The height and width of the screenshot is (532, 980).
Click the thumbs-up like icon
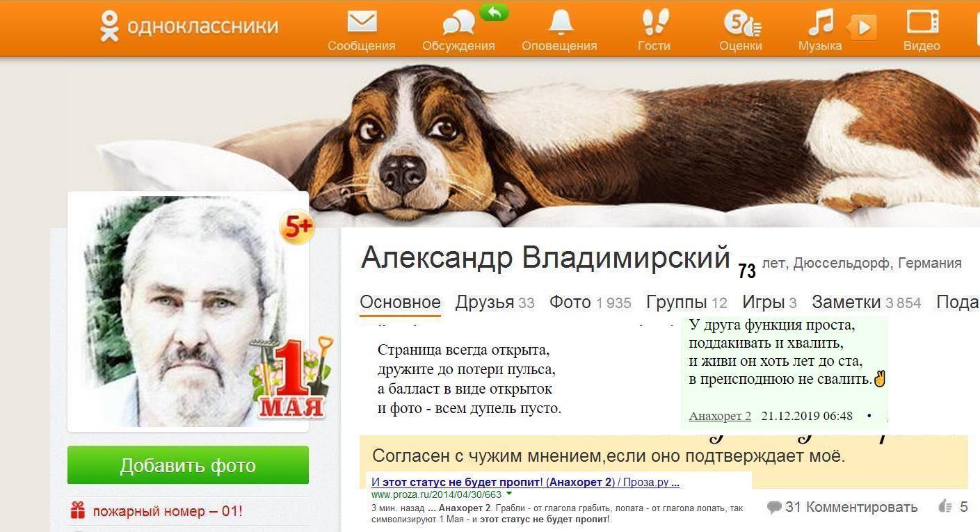[945, 506]
